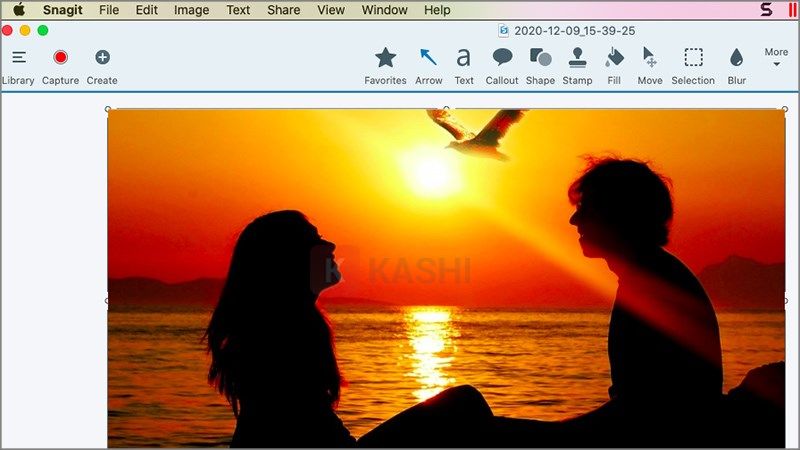Select the Shape tool

click(540, 66)
